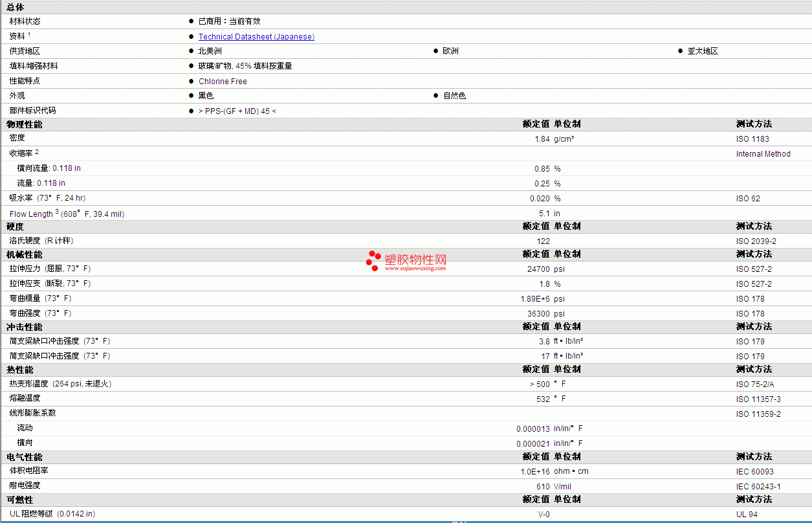This screenshot has height=523, width=812.
Task: Click the 物理性能 section header
Action: click(25, 124)
